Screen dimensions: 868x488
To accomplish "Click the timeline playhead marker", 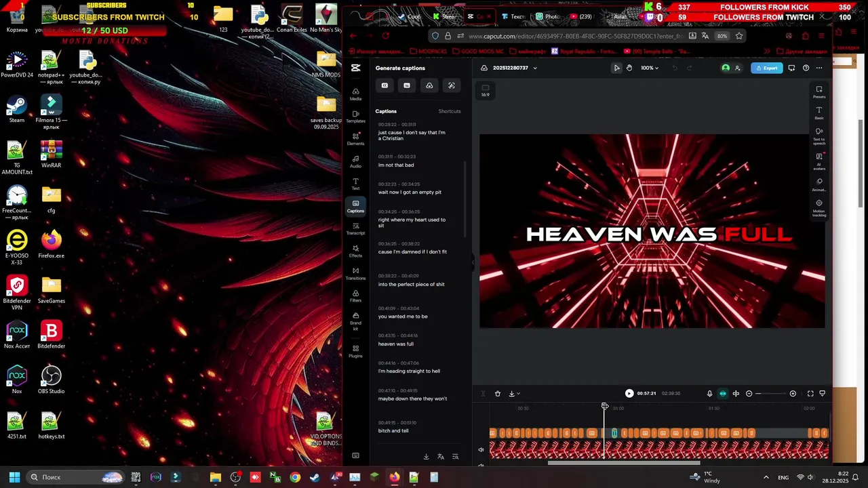I will [x=604, y=406].
